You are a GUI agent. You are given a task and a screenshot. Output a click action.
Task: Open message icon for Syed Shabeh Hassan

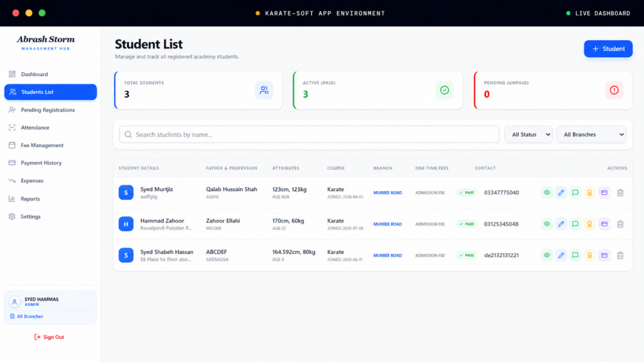[x=575, y=255]
